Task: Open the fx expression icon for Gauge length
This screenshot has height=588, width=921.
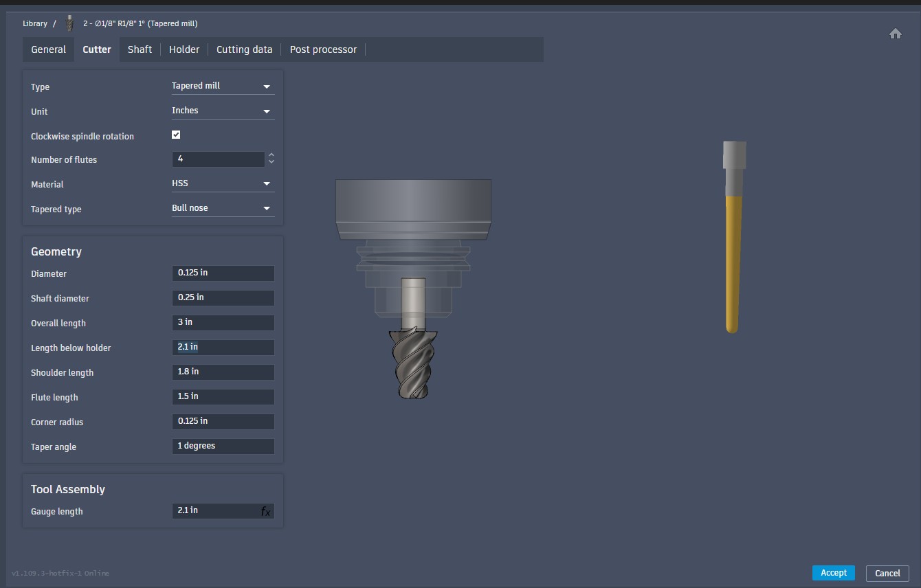Action: pos(265,511)
